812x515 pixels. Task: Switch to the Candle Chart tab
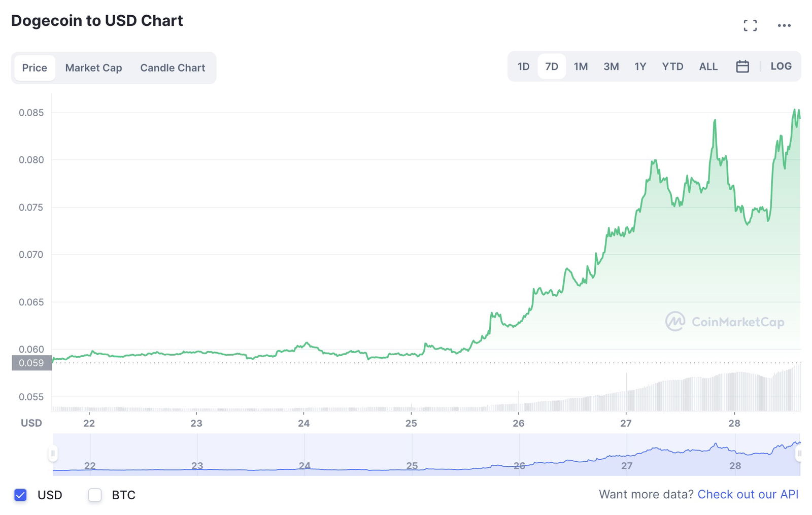[x=173, y=68]
